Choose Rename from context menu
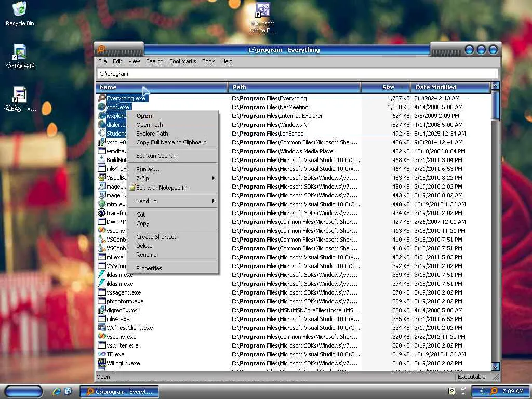Image resolution: width=532 pixels, height=399 pixels. [x=172, y=255]
